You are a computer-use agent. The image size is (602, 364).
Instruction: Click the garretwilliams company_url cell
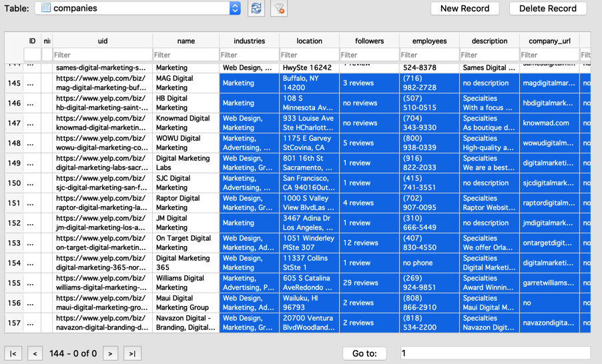(549, 283)
